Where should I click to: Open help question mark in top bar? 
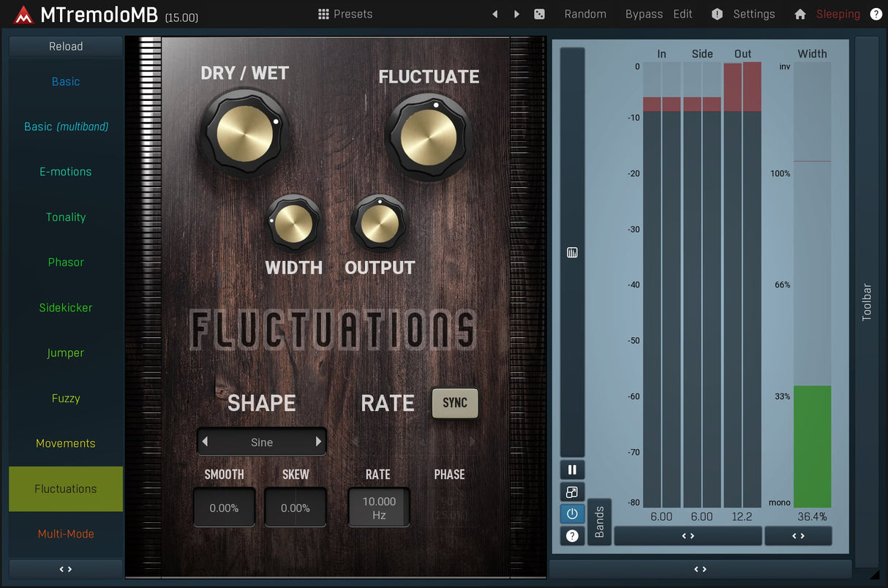pos(876,14)
